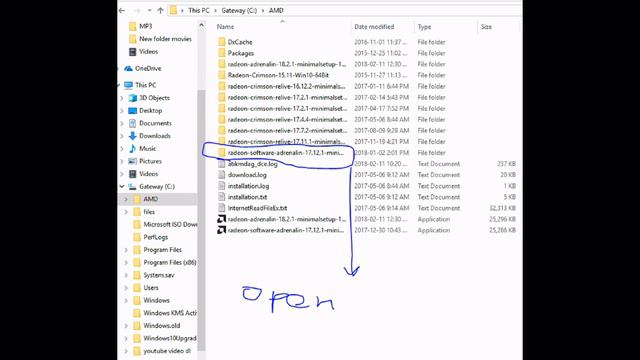Screen dimensions: 640x360
Task: Open the recent locations dropdown arrow
Action: [x=149, y=11]
